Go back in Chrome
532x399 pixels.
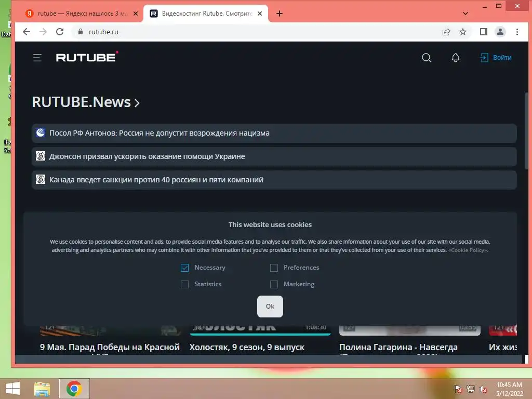tap(26, 32)
